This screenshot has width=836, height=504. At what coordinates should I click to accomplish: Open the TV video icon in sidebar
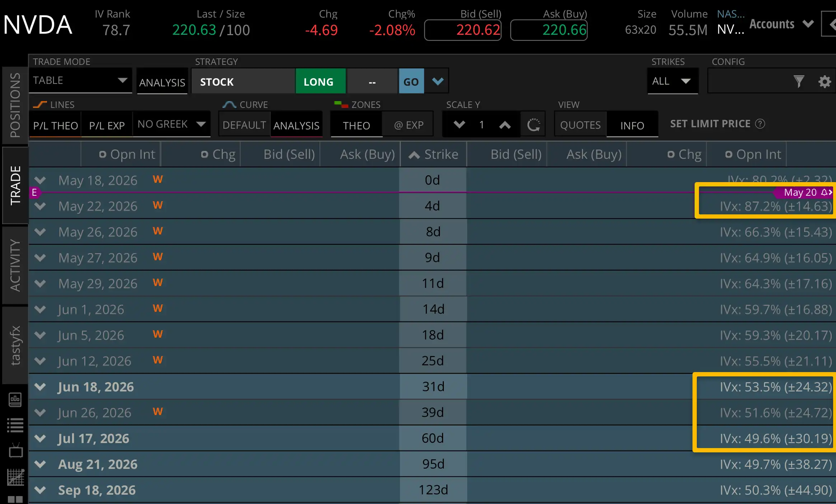[15, 451]
